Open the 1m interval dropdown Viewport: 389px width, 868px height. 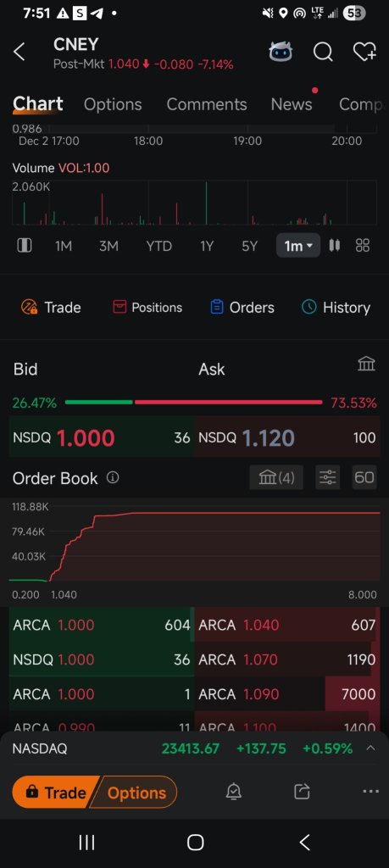(298, 245)
